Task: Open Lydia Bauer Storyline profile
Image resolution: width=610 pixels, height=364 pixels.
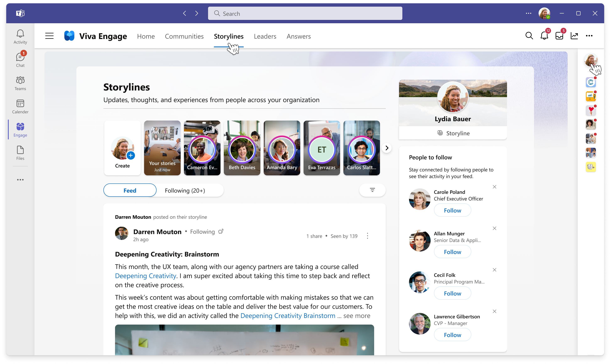Action: tap(453, 133)
